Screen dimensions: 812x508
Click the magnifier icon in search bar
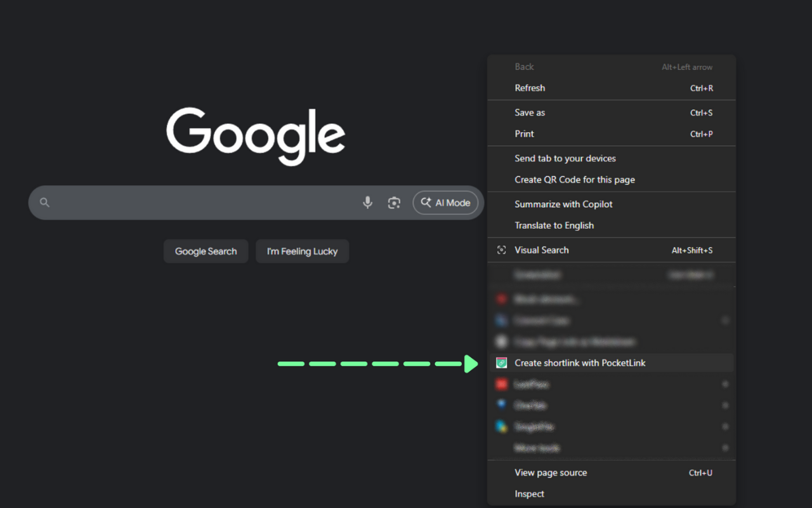click(44, 203)
